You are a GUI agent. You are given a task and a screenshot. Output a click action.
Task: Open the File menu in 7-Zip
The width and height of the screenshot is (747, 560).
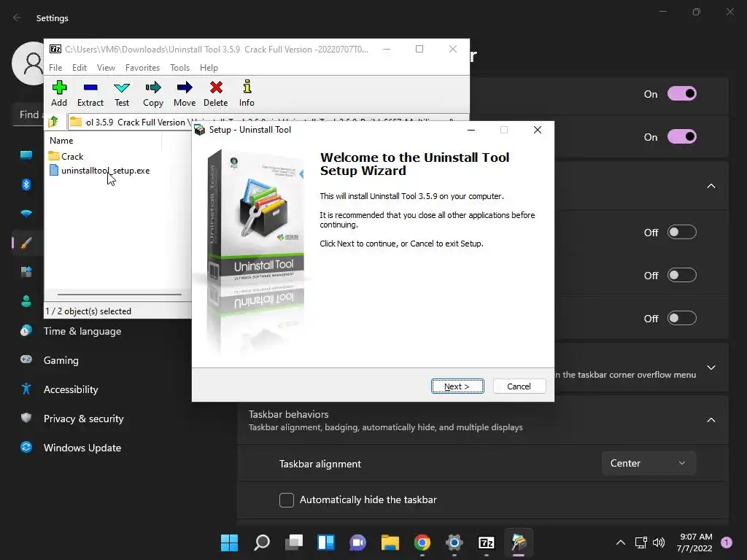pos(55,68)
